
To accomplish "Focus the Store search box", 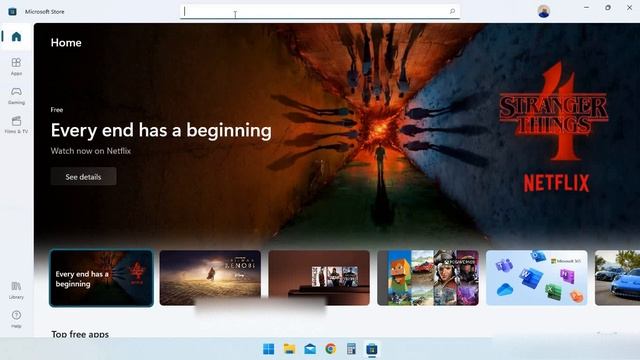I will [320, 11].
